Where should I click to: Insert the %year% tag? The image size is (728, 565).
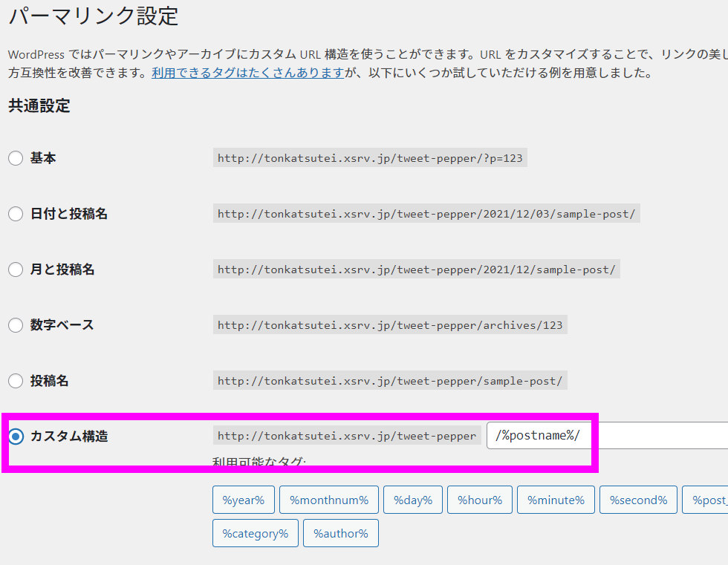click(x=244, y=500)
